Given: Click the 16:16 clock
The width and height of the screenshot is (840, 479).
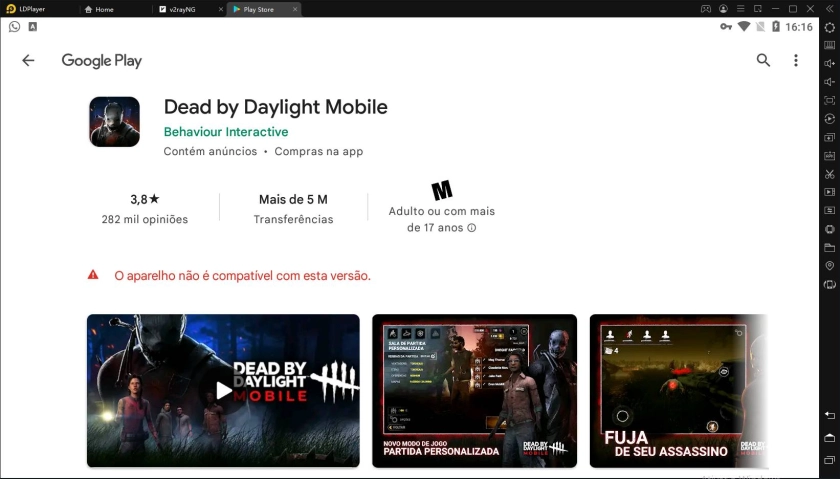Looking at the screenshot, I should [799, 27].
